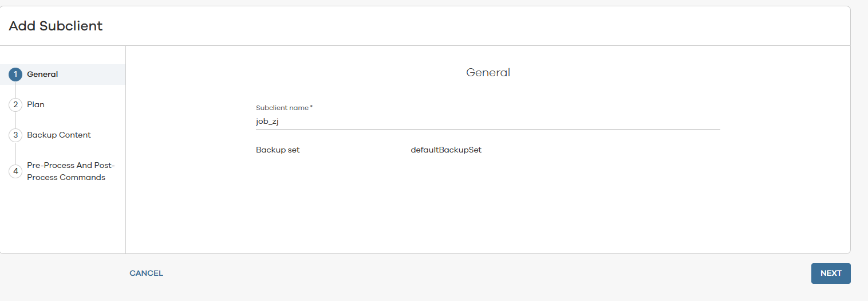
Task: Cancel the Add Subclient wizard
Action: tap(147, 273)
